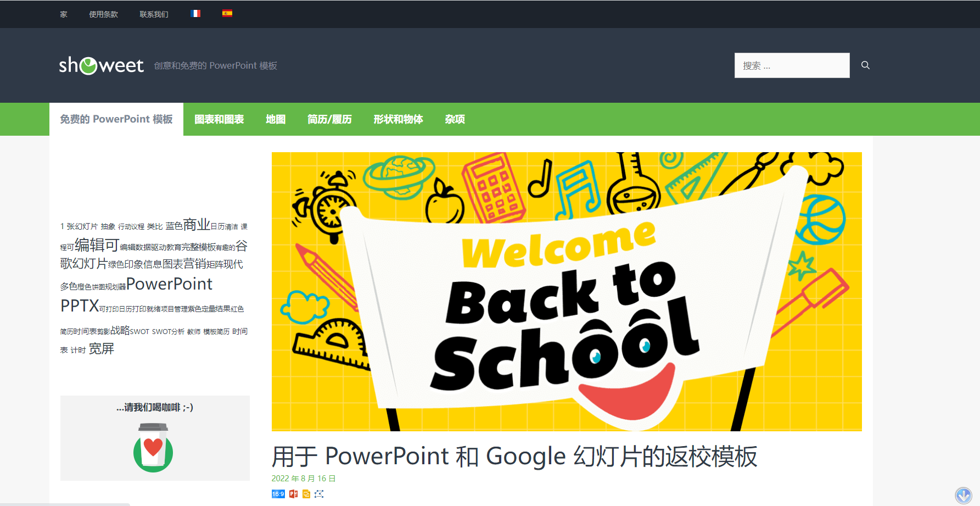Focus the 搜索 search input field
Image resolution: width=980 pixels, height=506 pixels.
[792, 65]
